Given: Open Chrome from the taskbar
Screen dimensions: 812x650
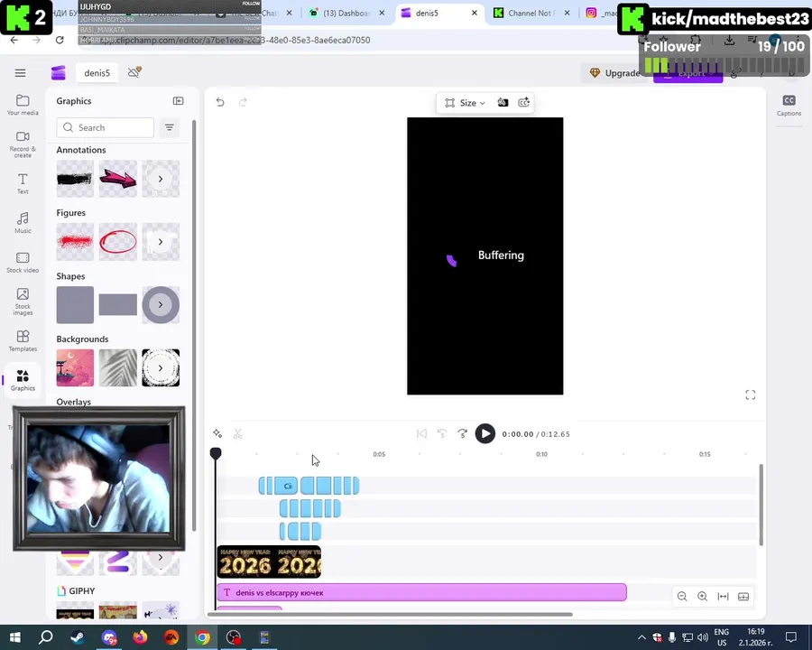Looking at the screenshot, I should point(202,637).
